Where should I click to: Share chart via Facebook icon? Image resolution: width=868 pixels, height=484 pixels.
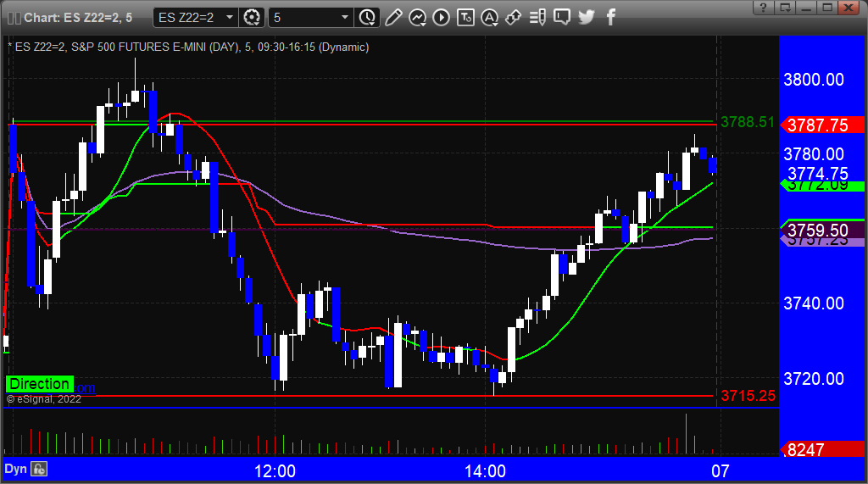610,18
